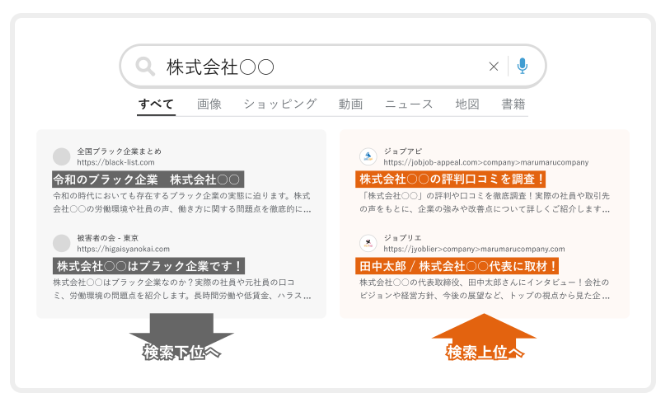Click snippet starting 株式会社〇〇の代表取締役
The image size is (664, 402).
(x=484, y=289)
